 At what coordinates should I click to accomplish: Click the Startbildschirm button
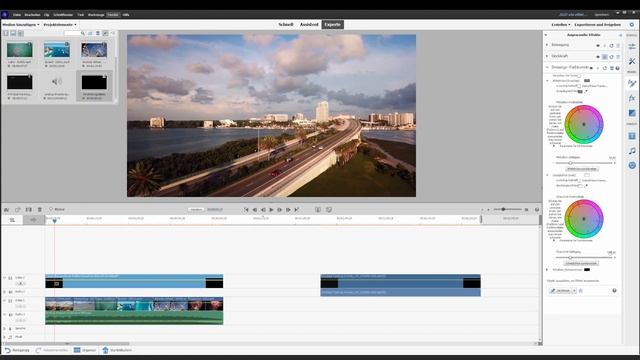(117, 350)
